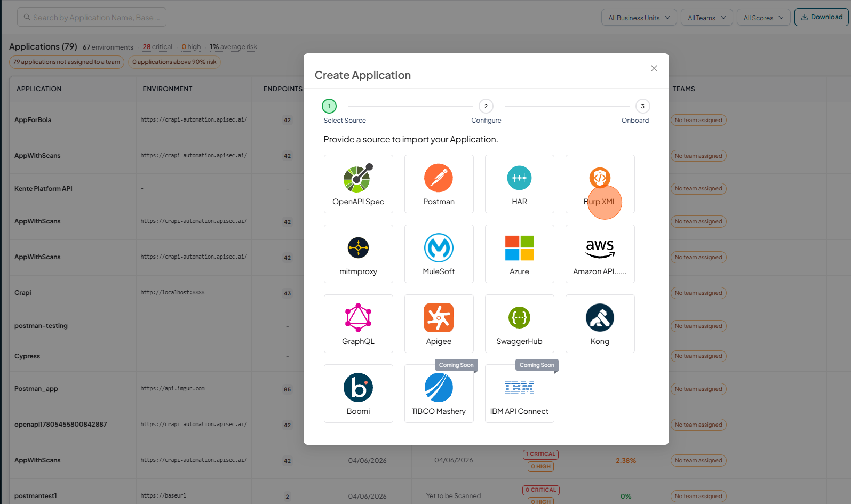Click the search magnifier icon
Screen dimensions: 851x504
[27, 17]
